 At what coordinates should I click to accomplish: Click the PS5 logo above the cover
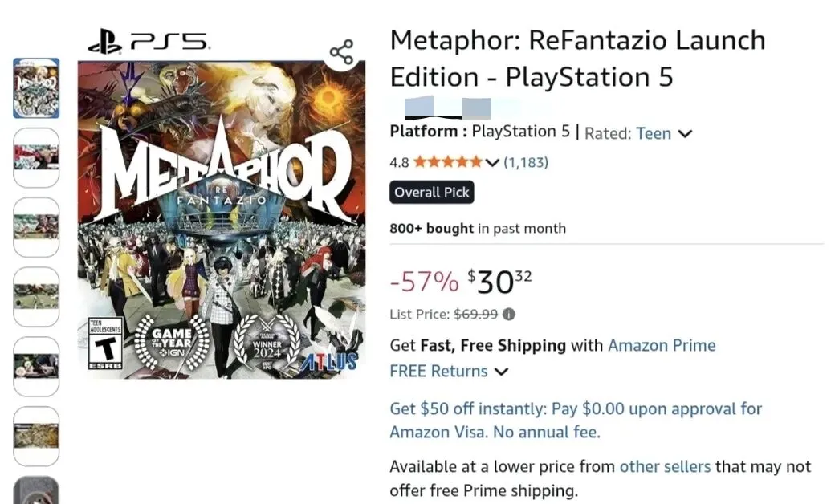149,41
